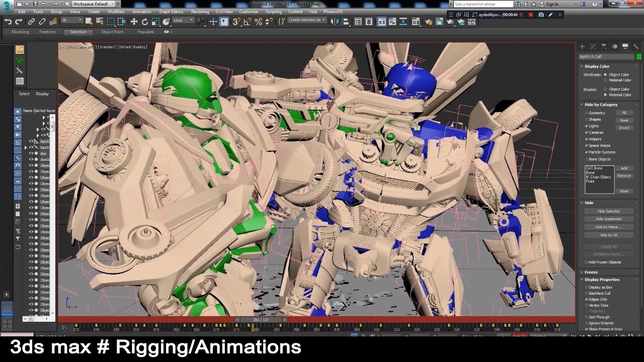Click the Hide Unselected button
644x362 pixels.
(609, 219)
